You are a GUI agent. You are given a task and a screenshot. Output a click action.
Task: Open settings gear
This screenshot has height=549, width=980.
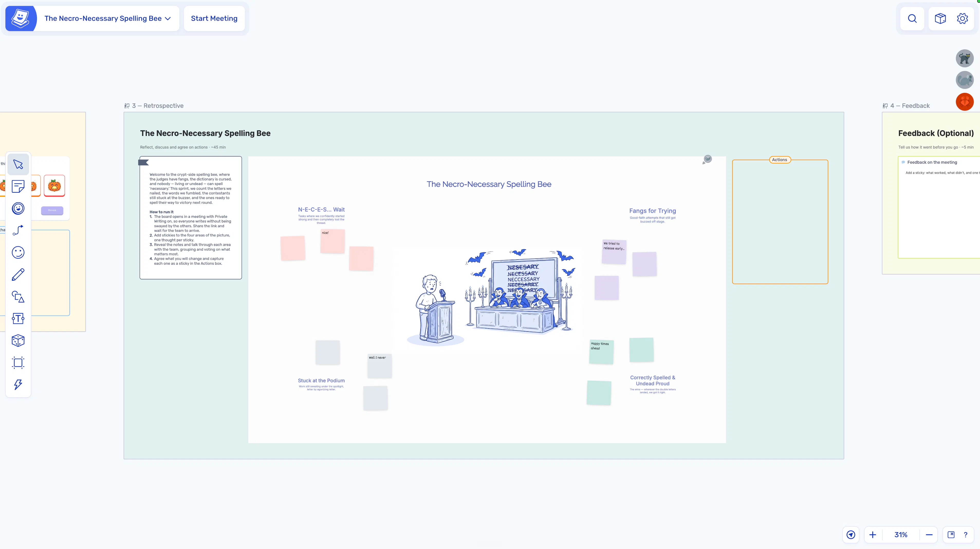[963, 18]
